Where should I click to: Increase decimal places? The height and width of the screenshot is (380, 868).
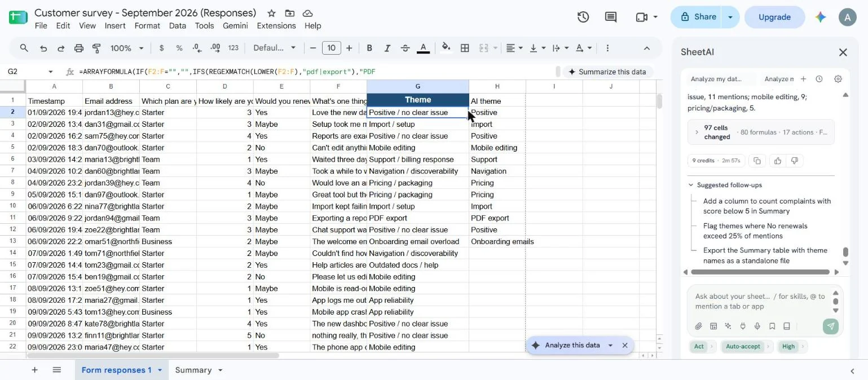tap(215, 48)
